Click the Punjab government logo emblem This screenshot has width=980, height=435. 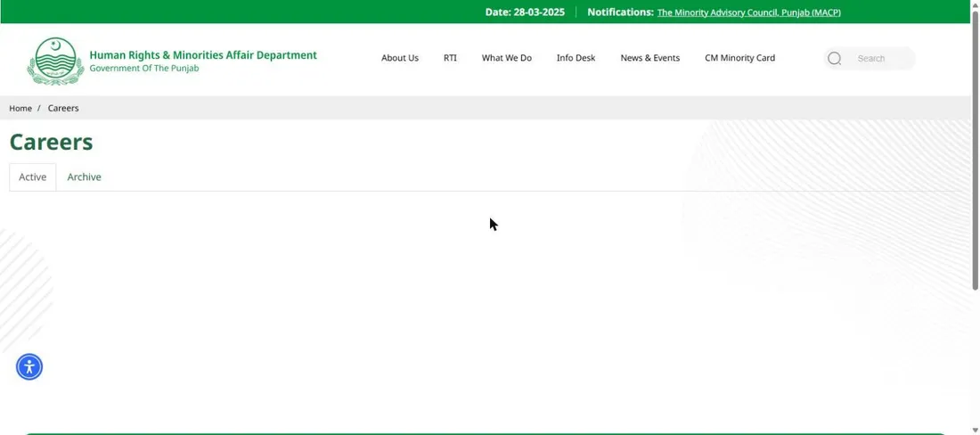(55, 61)
